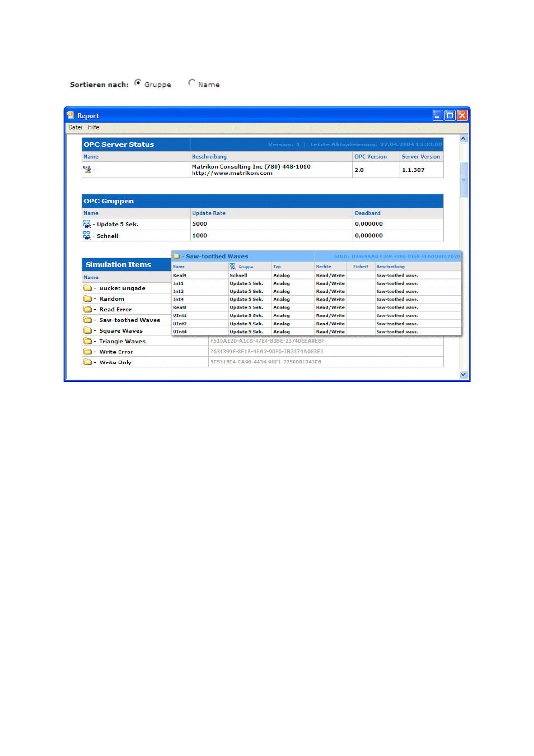
Task: Click the Rechte column header in popup
Action: pos(324,267)
